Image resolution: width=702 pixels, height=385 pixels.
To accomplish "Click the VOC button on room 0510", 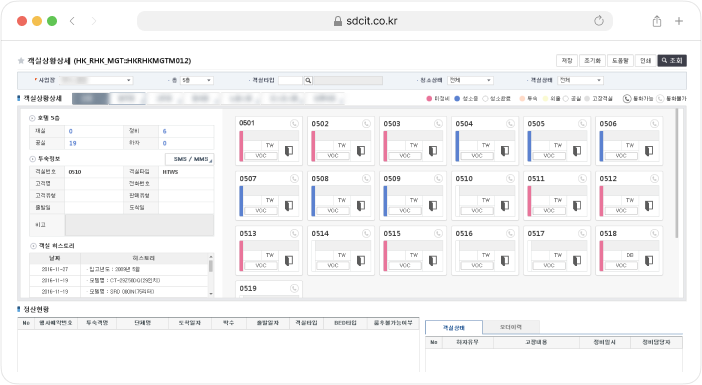I will (477, 210).
